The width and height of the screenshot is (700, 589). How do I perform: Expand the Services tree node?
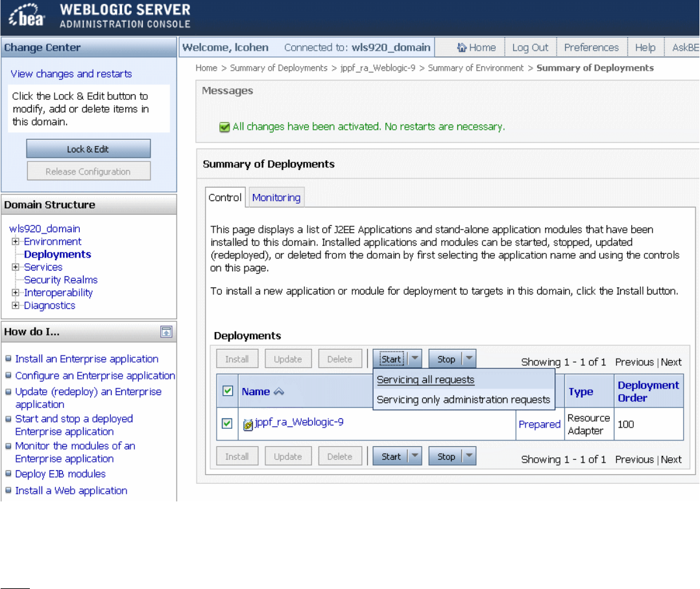click(15, 267)
